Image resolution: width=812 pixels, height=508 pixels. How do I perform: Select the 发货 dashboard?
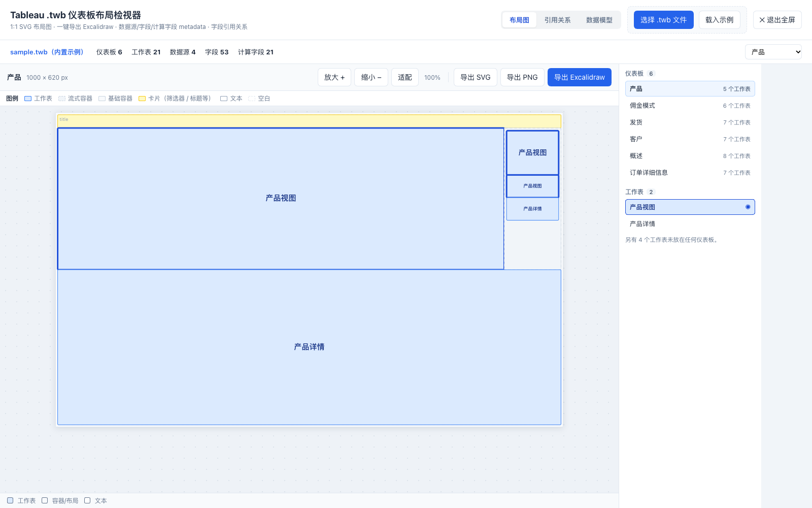coord(690,122)
